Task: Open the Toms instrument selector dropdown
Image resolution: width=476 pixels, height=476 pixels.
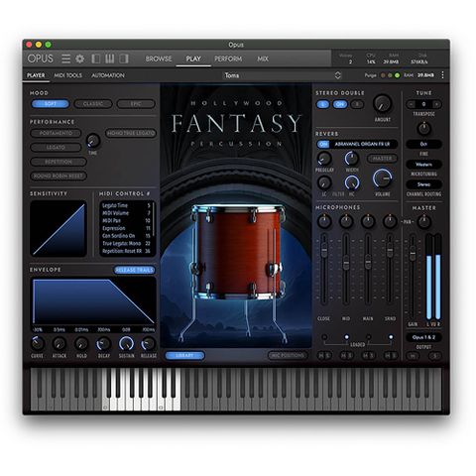Action: click(x=282, y=75)
